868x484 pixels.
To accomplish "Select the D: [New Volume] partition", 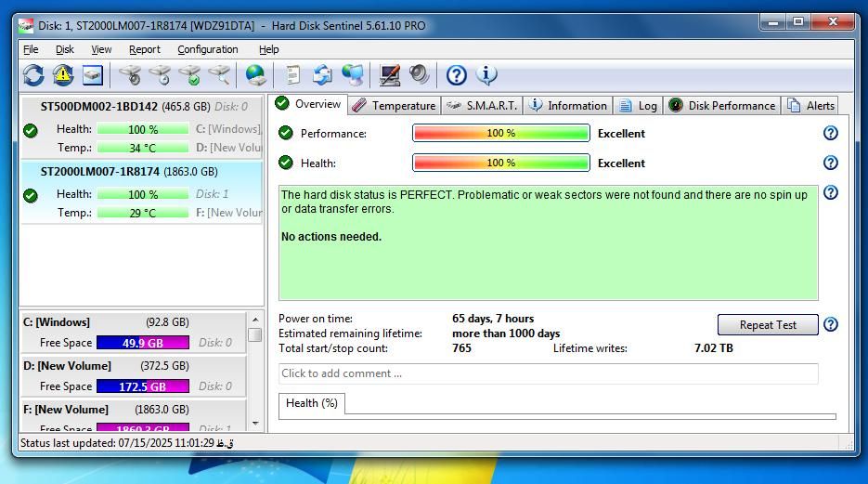I will click(133, 376).
